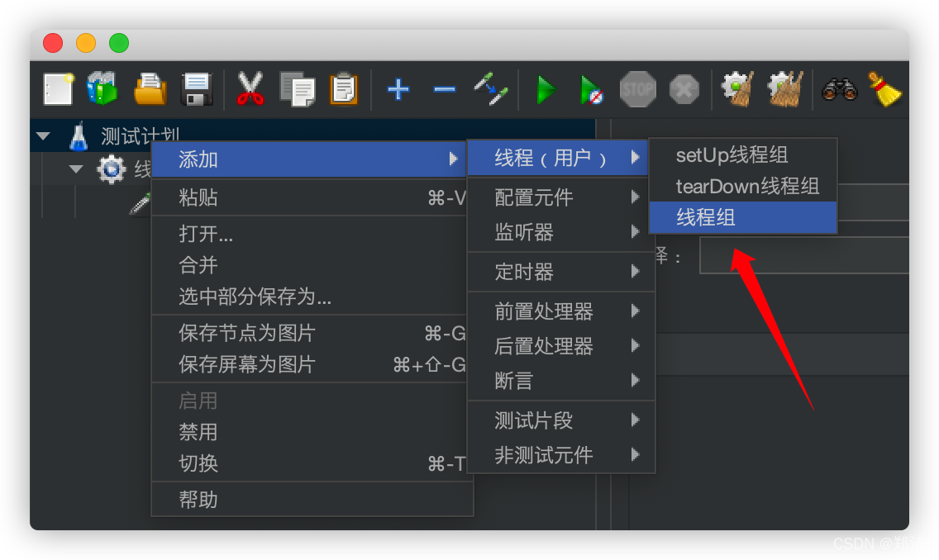Click the Paste clipboard icon

(x=344, y=90)
